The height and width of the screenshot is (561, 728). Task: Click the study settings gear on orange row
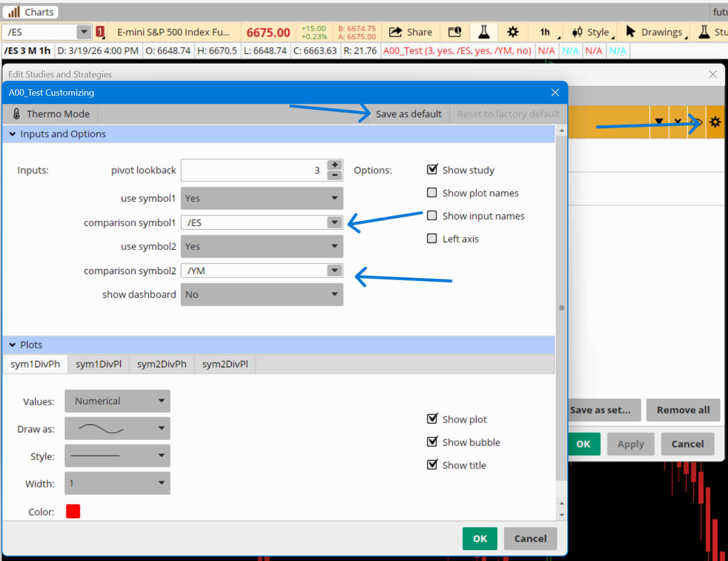(715, 122)
